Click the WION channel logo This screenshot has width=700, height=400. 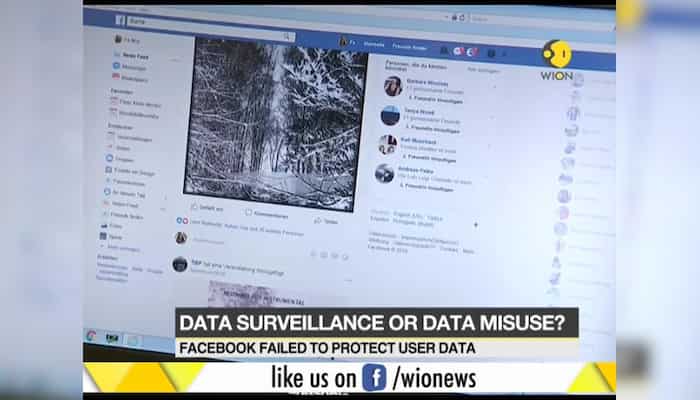coord(556,60)
